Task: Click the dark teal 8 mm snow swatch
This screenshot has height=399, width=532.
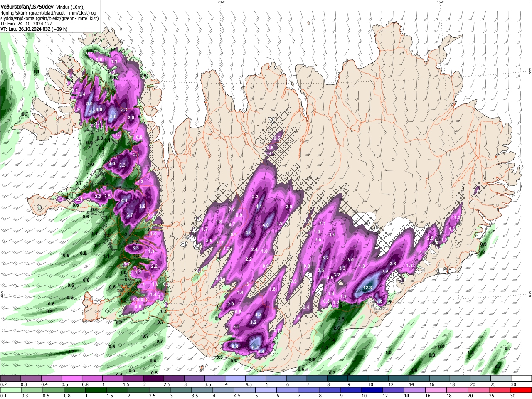Action: coord(337,379)
